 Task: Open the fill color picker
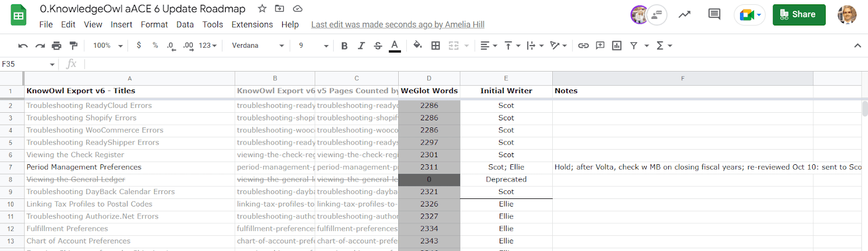click(418, 46)
